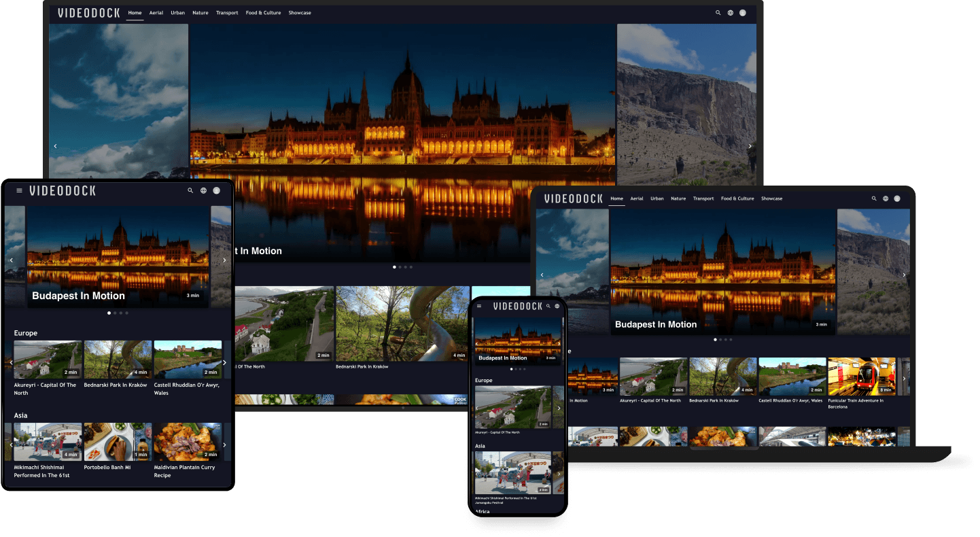This screenshot has width=980, height=537.
Task: Move the laptop Europe row right
Action: click(904, 379)
